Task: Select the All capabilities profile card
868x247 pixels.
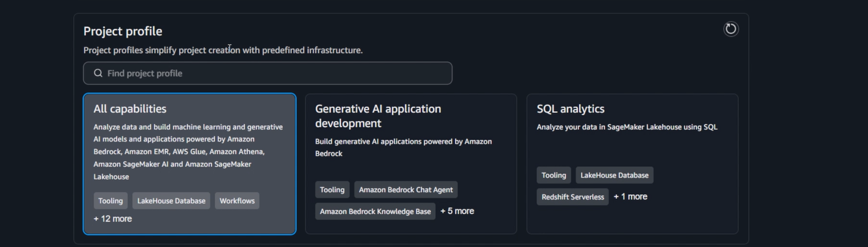Action: point(190,164)
